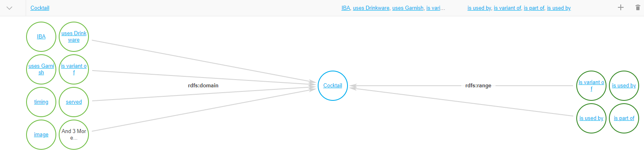Select the IBA domain node circle
Screen dimensions: 644x151
[x=41, y=37]
